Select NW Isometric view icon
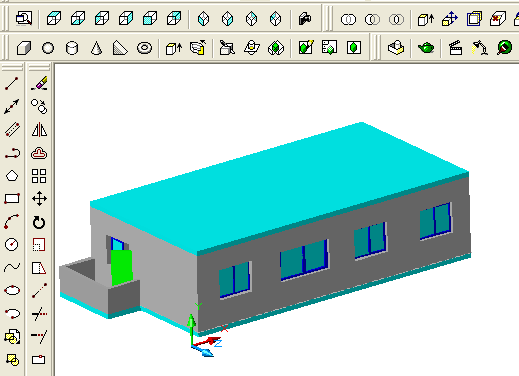519x376 pixels. (x=275, y=19)
